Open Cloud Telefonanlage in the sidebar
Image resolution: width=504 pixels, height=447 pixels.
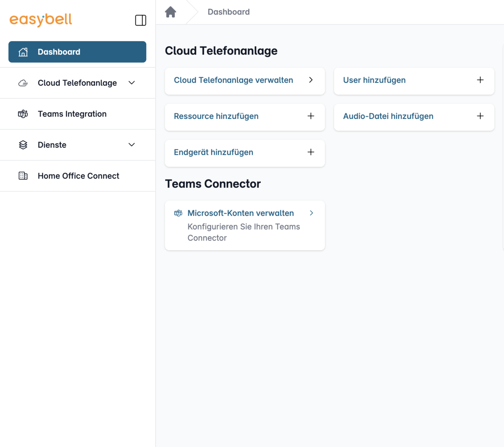click(78, 83)
